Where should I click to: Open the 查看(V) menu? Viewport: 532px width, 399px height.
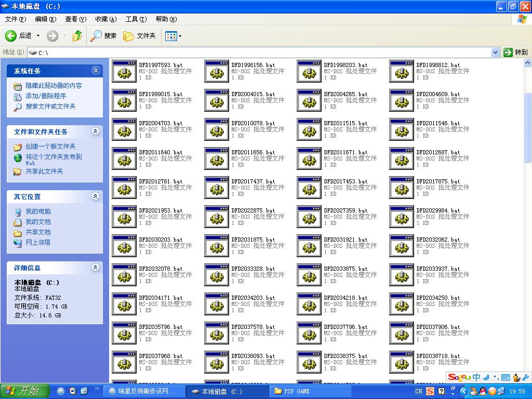(75, 19)
